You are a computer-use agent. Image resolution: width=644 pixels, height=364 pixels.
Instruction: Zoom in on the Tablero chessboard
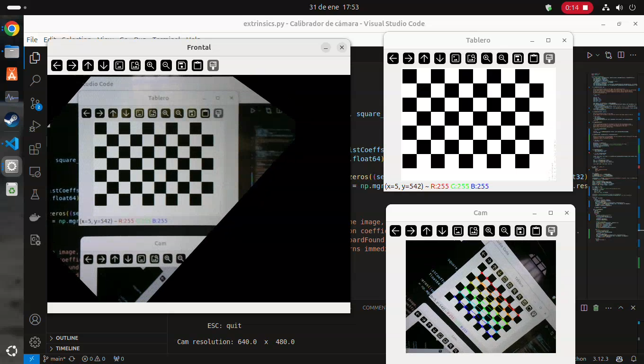(x=487, y=58)
